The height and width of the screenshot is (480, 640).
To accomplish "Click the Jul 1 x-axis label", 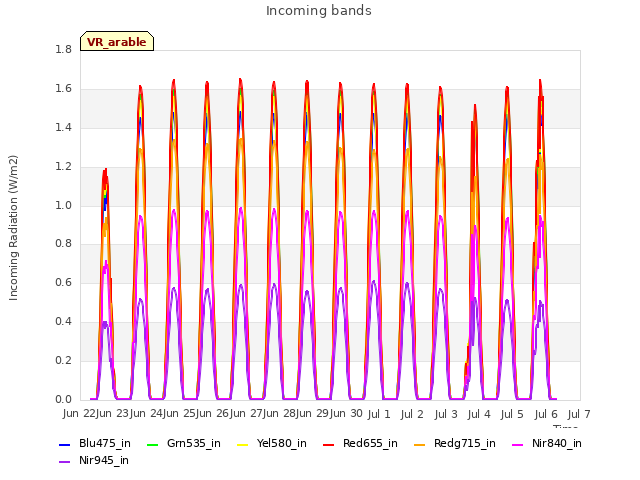I will point(379,414).
